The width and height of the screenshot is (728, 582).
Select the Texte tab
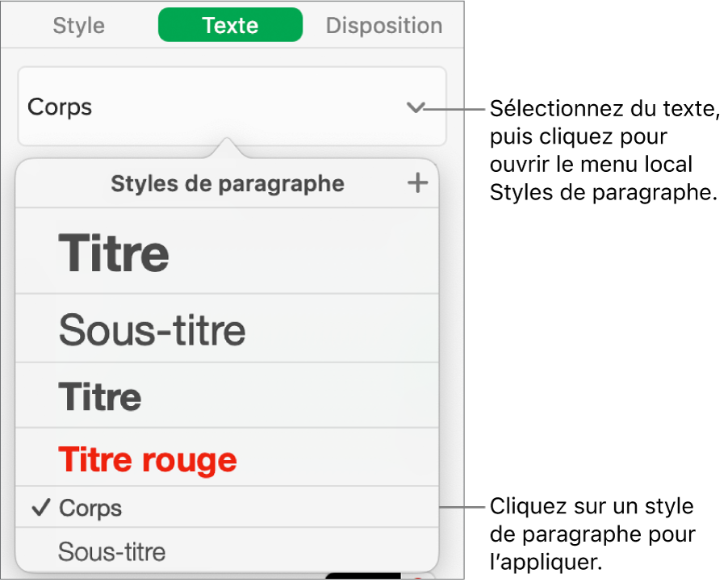(230, 25)
